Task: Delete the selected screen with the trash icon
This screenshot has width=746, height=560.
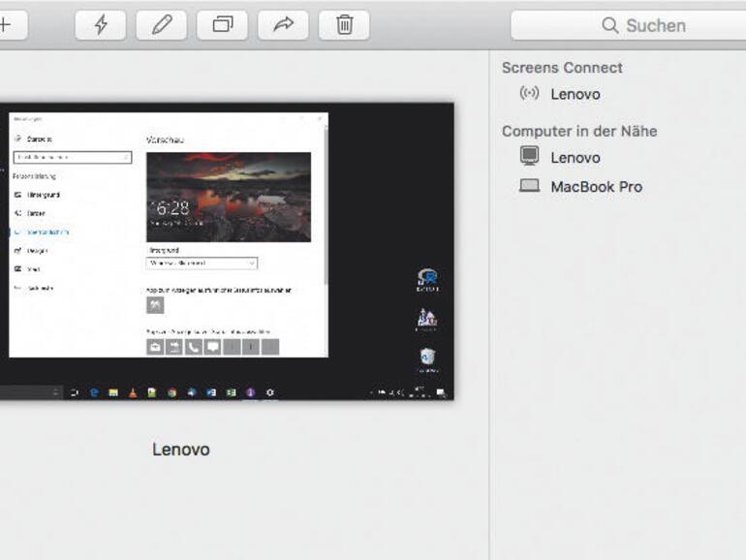Action: click(x=344, y=25)
